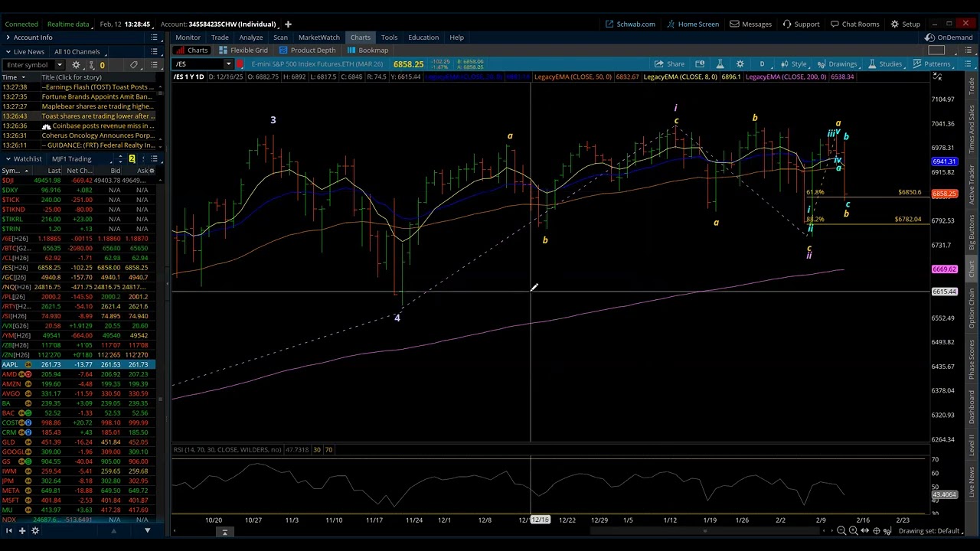Select the /NQ[H26] futures row
This screenshot has width=980, height=551.
click(x=77, y=287)
